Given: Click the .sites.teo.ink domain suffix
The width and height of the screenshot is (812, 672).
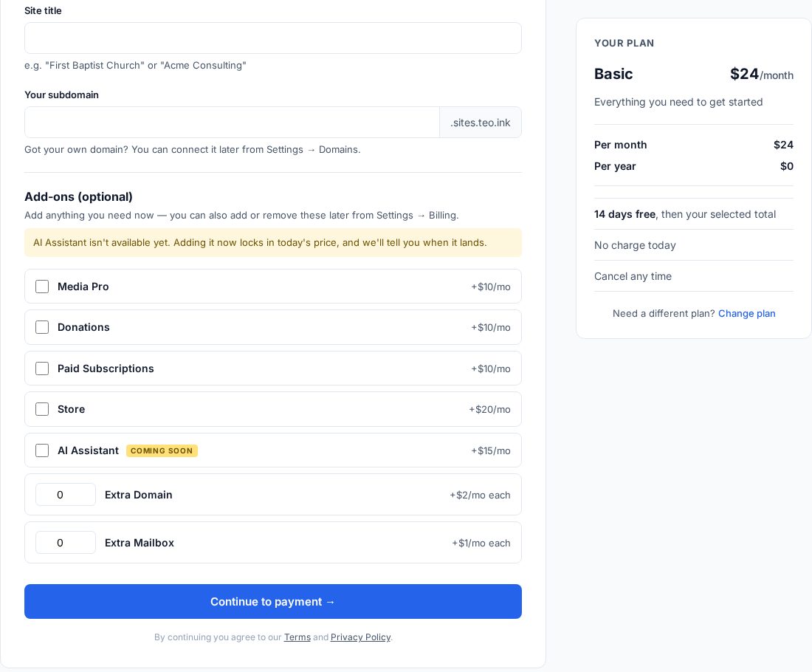Looking at the screenshot, I should pyautogui.click(x=481, y=123).
